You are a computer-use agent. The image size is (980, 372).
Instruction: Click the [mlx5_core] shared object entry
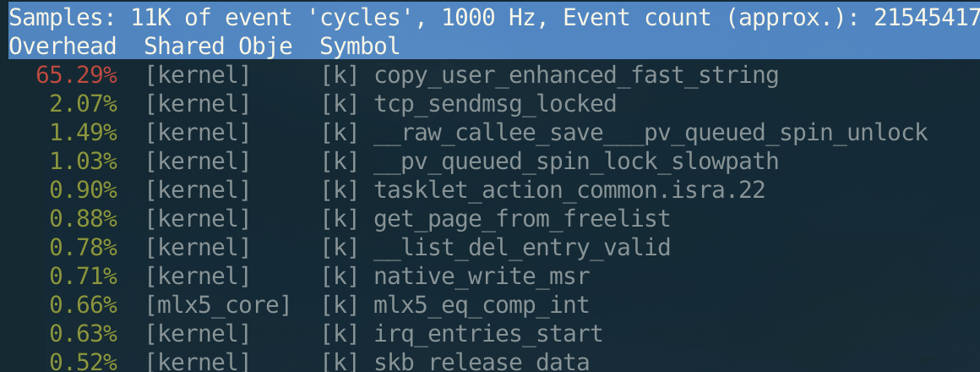click(x=218, y=305)
